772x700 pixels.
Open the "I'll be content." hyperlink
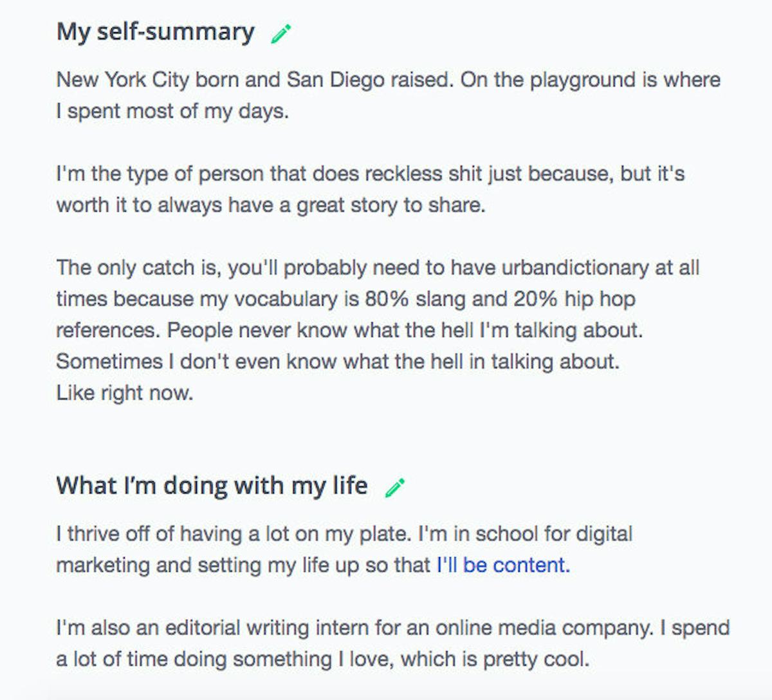tap(503, 565)
